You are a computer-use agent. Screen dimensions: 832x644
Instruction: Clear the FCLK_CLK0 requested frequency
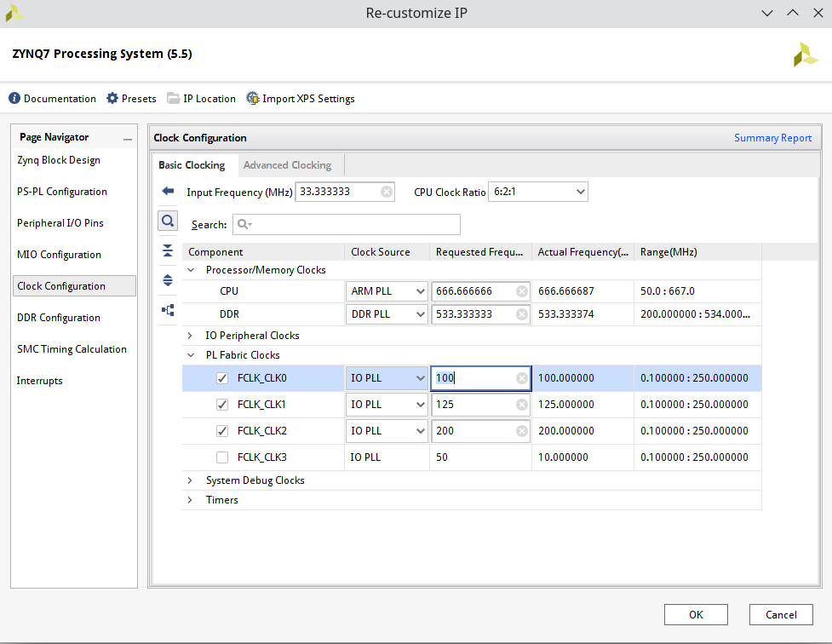point(522,378)
